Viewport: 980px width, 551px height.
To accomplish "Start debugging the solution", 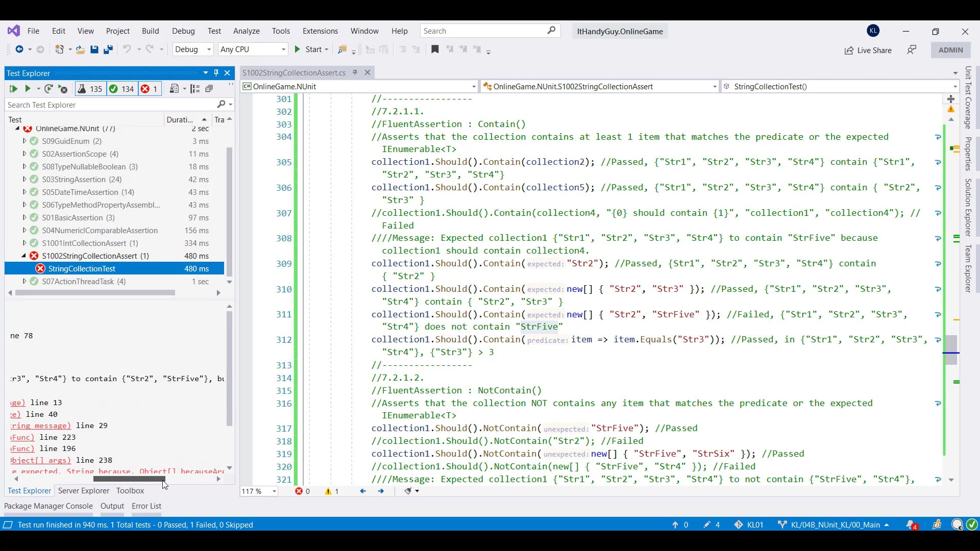I will coord(310,49).
